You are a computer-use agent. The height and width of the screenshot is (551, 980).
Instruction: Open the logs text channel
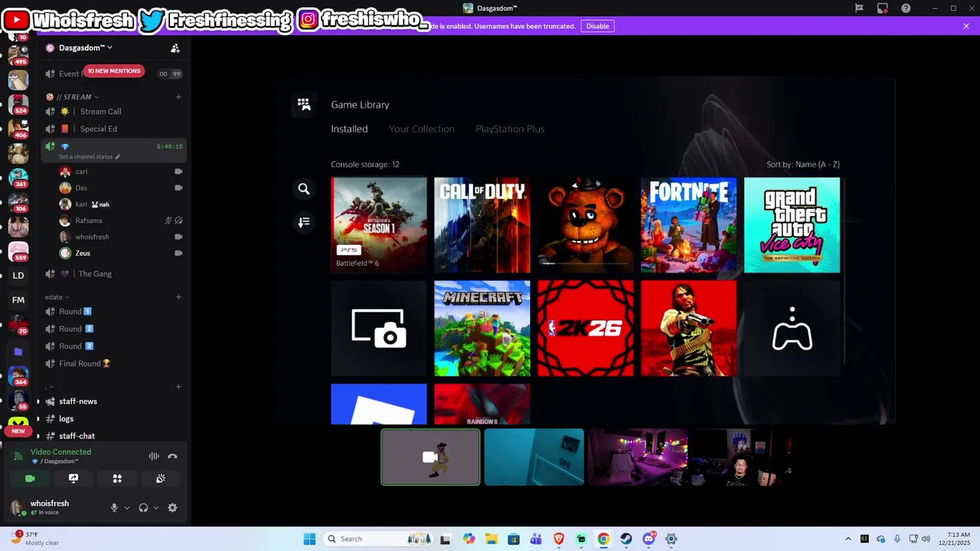[x=113, y=419]
